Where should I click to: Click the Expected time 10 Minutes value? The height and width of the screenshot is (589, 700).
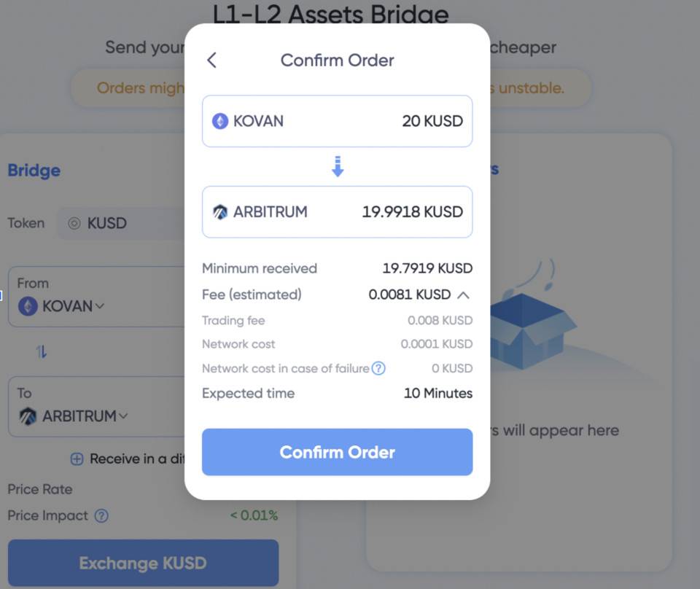click(x=437, y=394)
